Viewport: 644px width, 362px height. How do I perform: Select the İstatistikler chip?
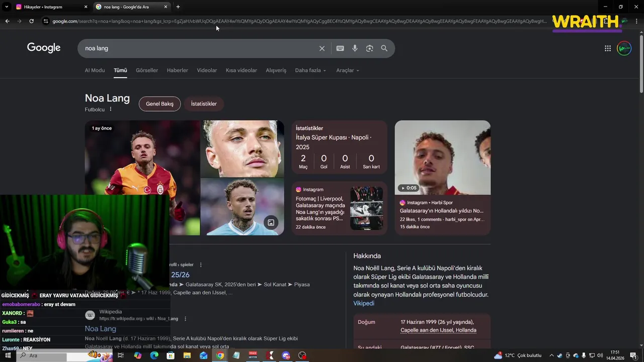tap(204, 104)
